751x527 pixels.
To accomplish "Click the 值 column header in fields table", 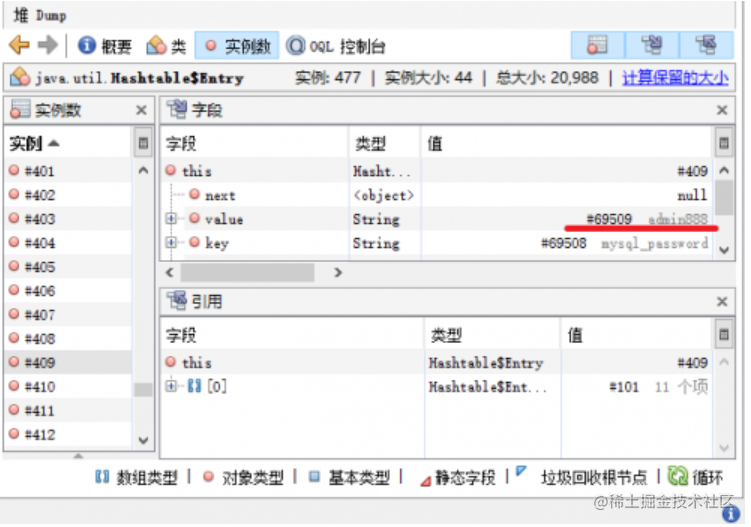I will click(567, 143).
